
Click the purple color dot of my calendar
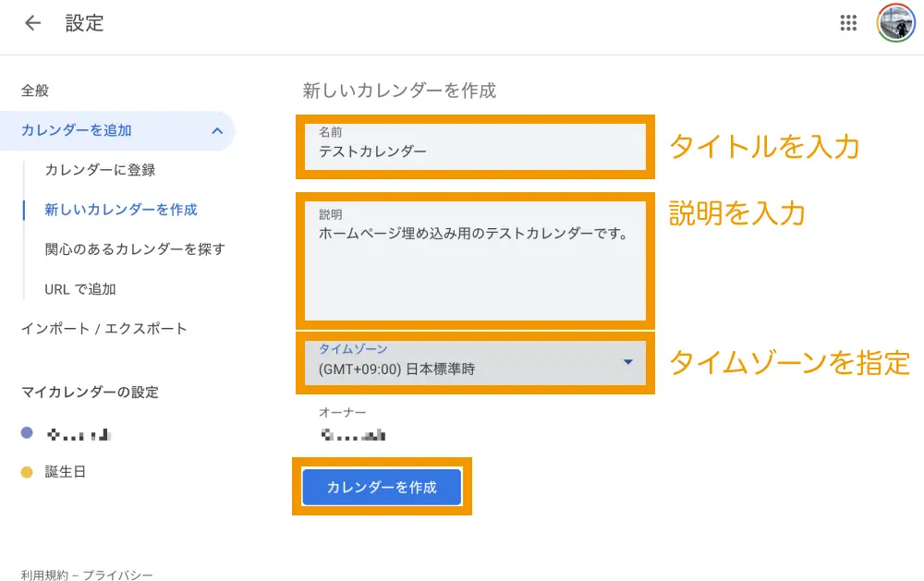click(x=27, y=432)
